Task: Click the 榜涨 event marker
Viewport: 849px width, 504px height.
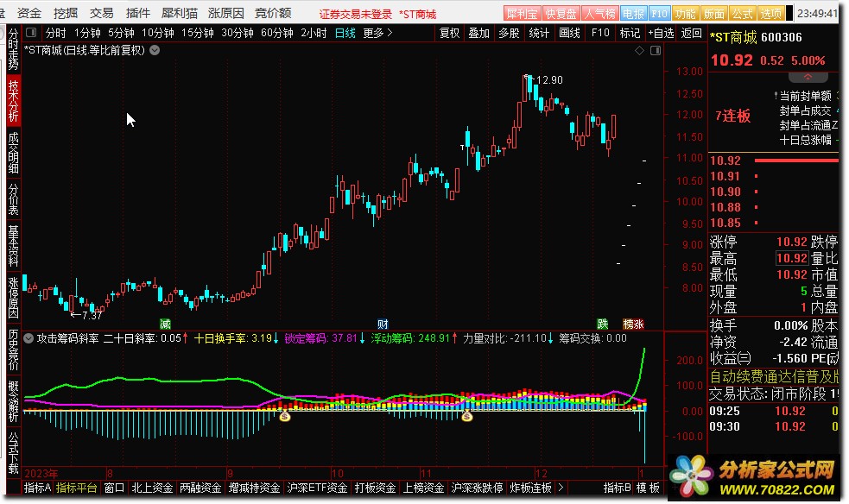Action: [633, 324]
